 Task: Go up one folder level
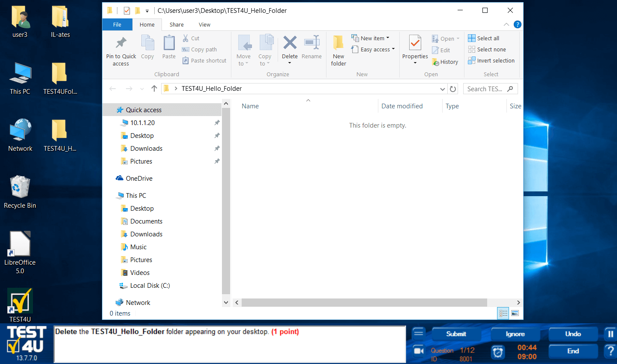click(x=154, y=89)
